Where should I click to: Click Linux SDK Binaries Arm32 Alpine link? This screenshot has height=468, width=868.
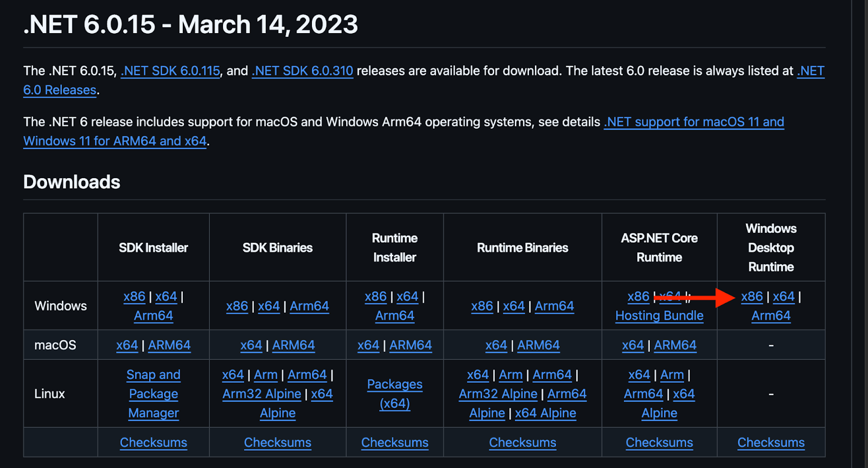(x=262, y=394)
